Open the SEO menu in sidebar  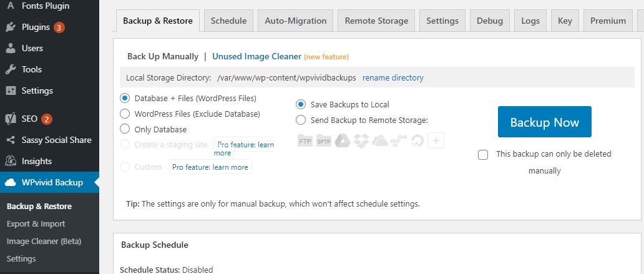coord(29,119)
